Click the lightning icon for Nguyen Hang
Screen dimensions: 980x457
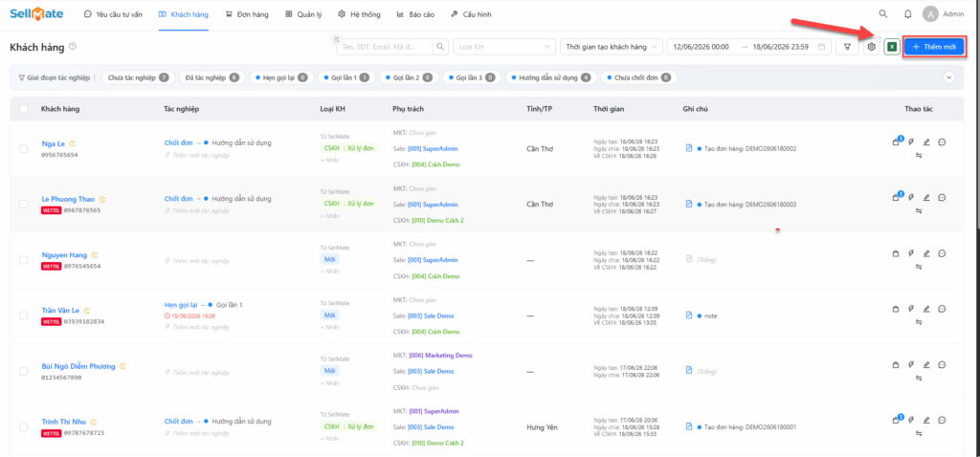(x=911, y=253)
